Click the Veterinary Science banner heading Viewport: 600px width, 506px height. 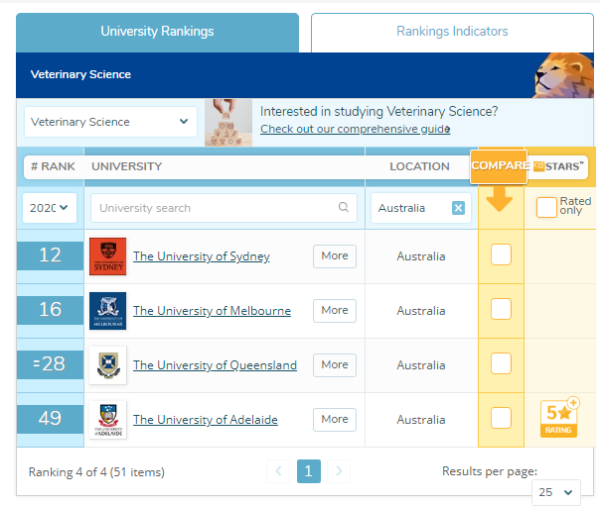81,74
